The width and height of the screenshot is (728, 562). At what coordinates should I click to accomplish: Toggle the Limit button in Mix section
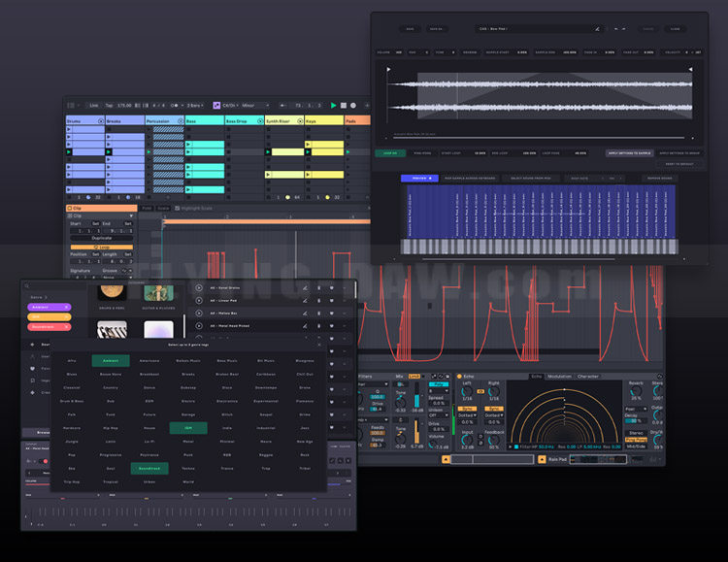click(x=414, y=377)
